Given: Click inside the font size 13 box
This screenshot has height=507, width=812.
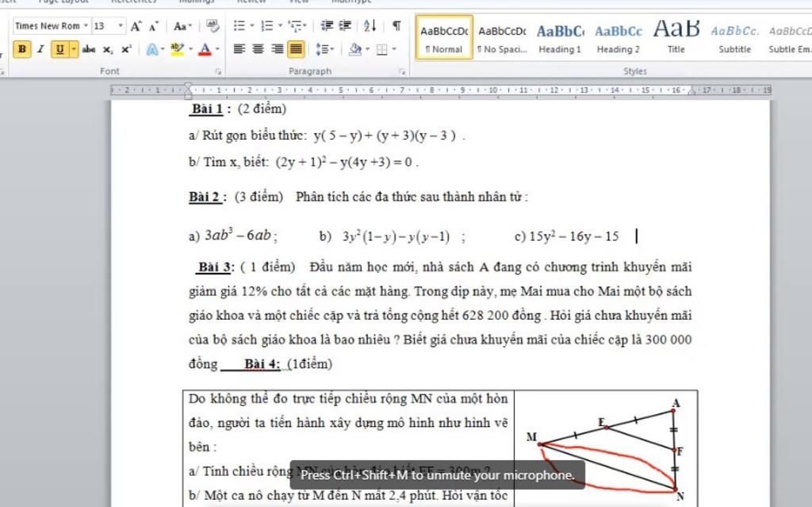Looking at the screenshot, I should click(x=104, y=25).
